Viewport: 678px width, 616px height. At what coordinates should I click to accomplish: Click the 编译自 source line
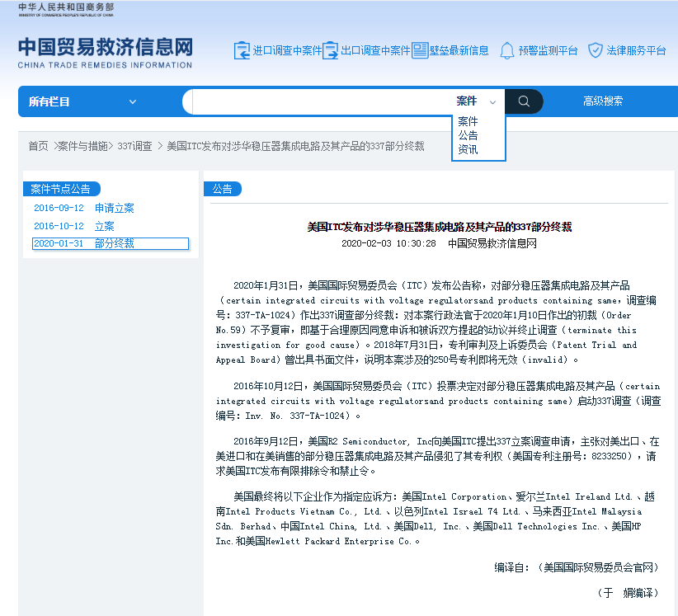[576, 567]
